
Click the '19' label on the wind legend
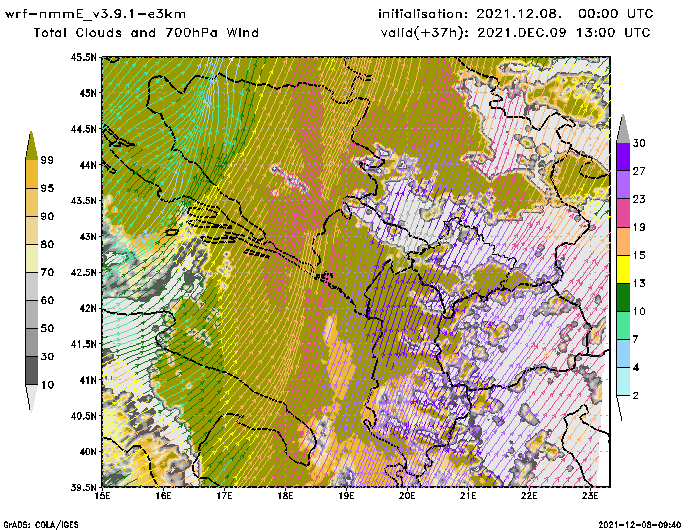(x=639, y=227)
